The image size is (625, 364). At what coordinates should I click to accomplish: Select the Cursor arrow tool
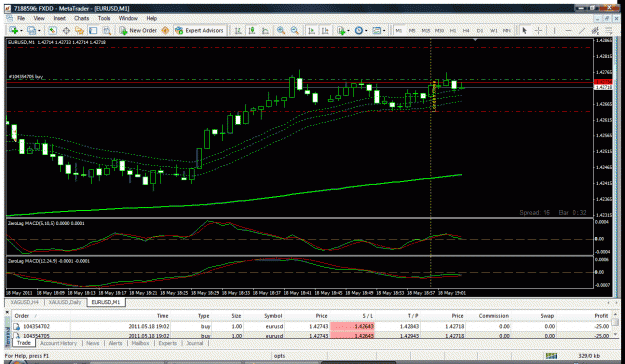click(525, 30)
